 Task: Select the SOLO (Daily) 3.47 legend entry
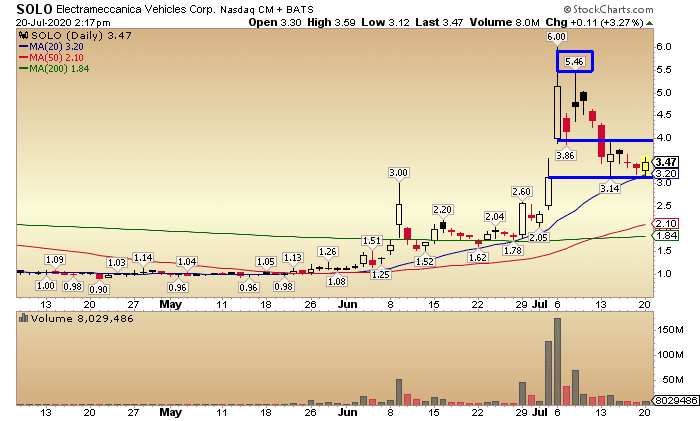(81, 35)
